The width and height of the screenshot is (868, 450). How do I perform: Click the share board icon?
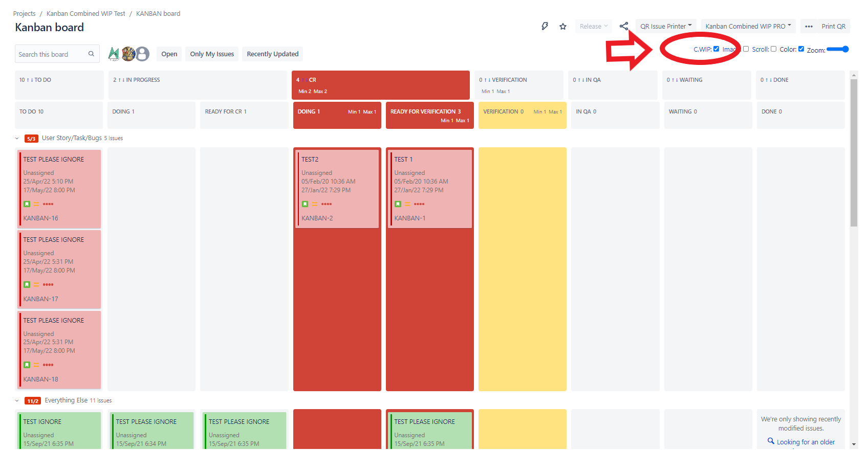pyautogui.click(x=623, y=26)
